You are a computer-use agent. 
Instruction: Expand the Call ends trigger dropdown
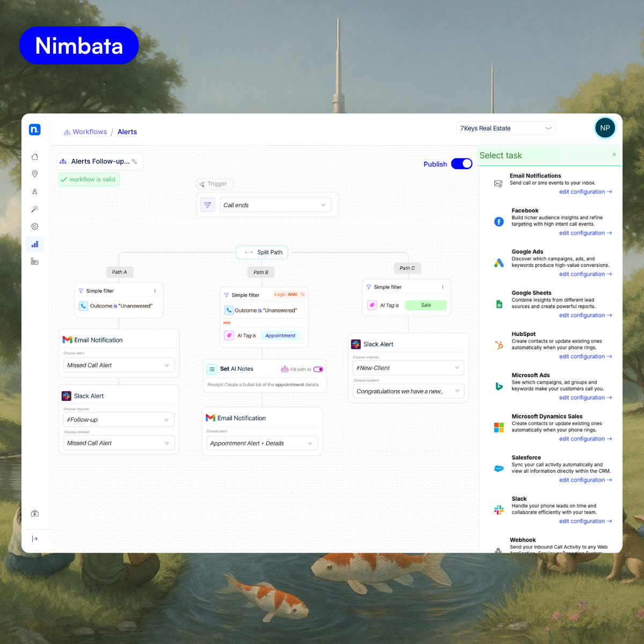[x=323, y=205]
